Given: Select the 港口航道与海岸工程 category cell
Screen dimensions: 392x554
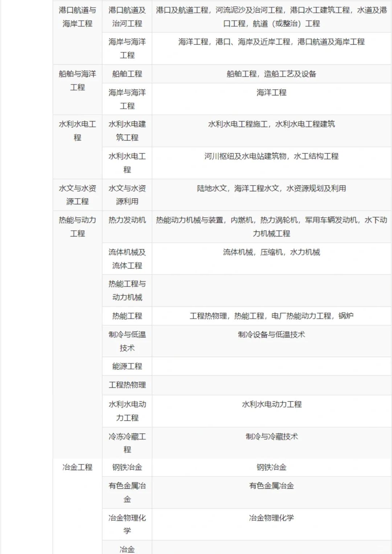Looking at the screenshot, I should 77,17.
